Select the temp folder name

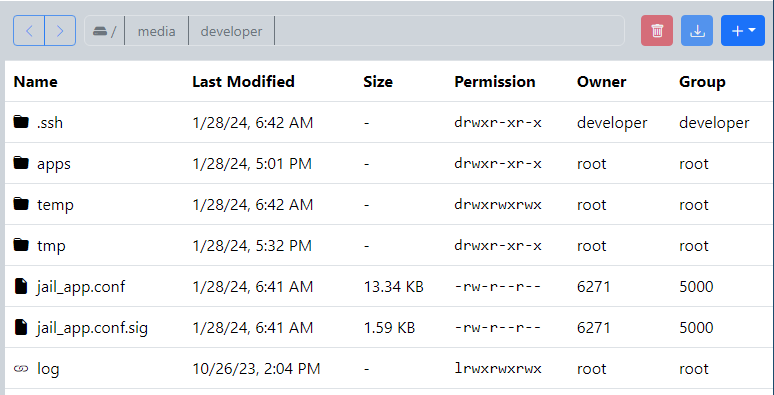click(x=55, y=205)
